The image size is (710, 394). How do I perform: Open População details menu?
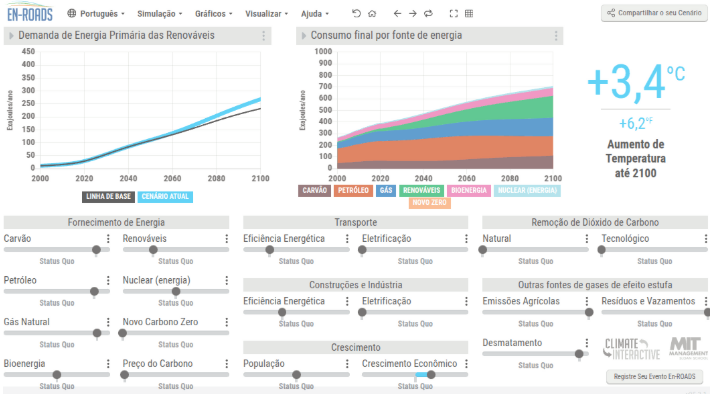[347, 364]
